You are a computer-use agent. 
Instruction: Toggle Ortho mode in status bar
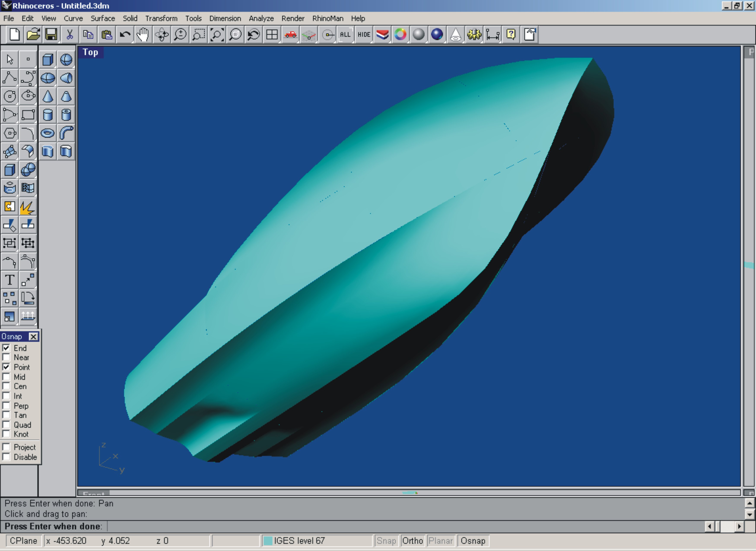point(412,541)
